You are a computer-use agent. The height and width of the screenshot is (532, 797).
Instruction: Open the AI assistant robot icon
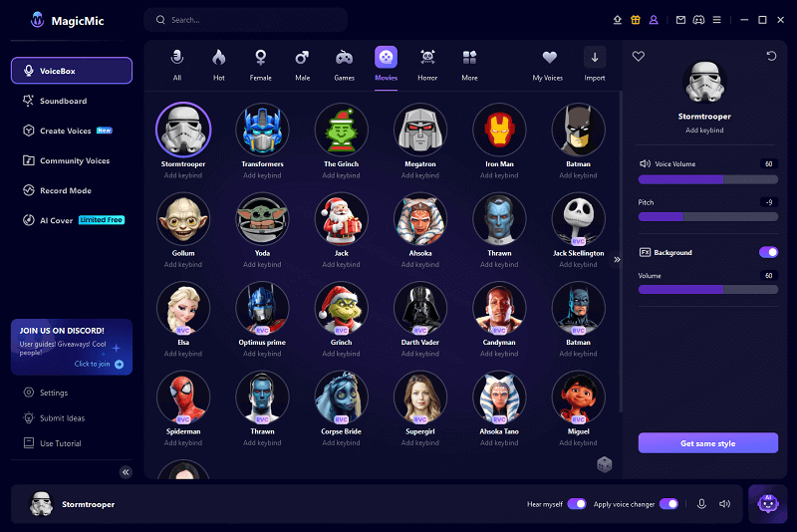pyautogui.click(x=767, y=504)
